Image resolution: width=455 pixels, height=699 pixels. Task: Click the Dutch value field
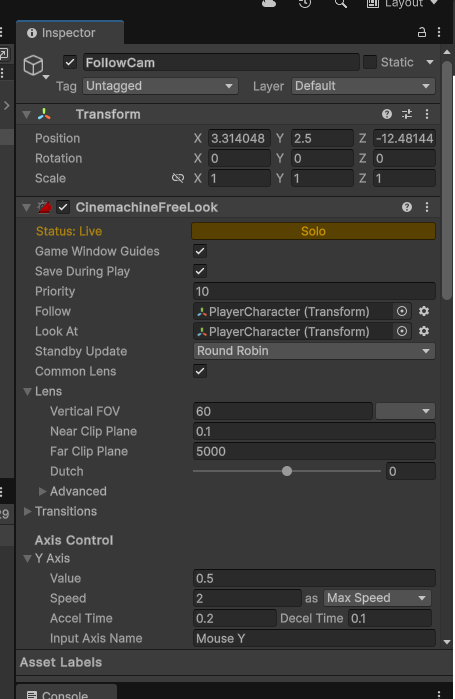pos(411,471)
